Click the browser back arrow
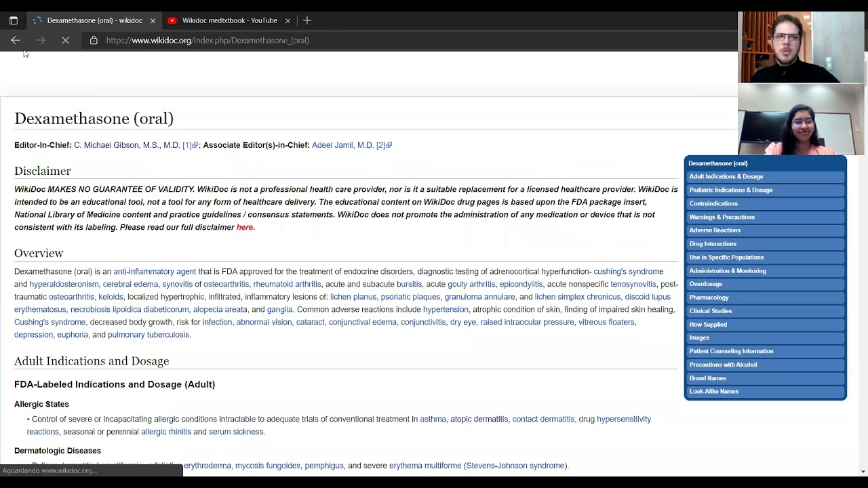Image resolution: width=868 pixels, height=488 pixels. coord(16,41)
